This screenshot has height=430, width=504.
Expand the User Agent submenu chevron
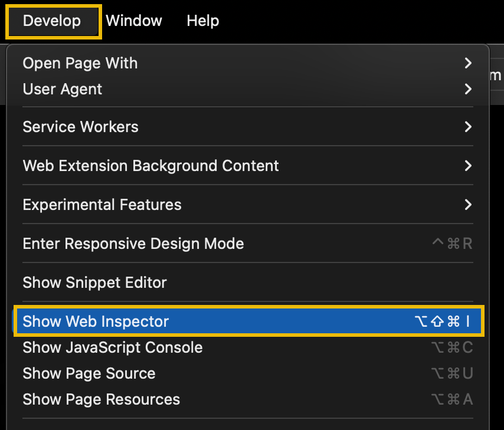point(468,90)
